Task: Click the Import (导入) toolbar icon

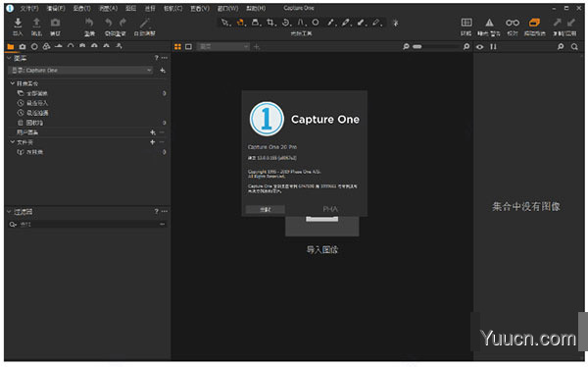Action: 18,23
